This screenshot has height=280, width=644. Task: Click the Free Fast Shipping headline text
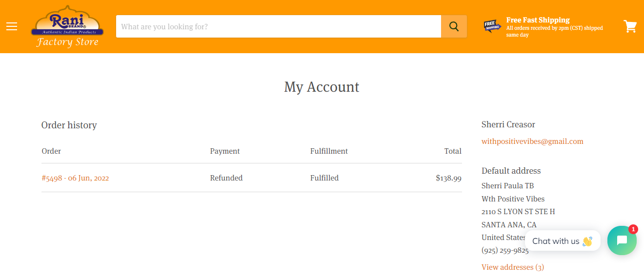[x=538, y=20]
